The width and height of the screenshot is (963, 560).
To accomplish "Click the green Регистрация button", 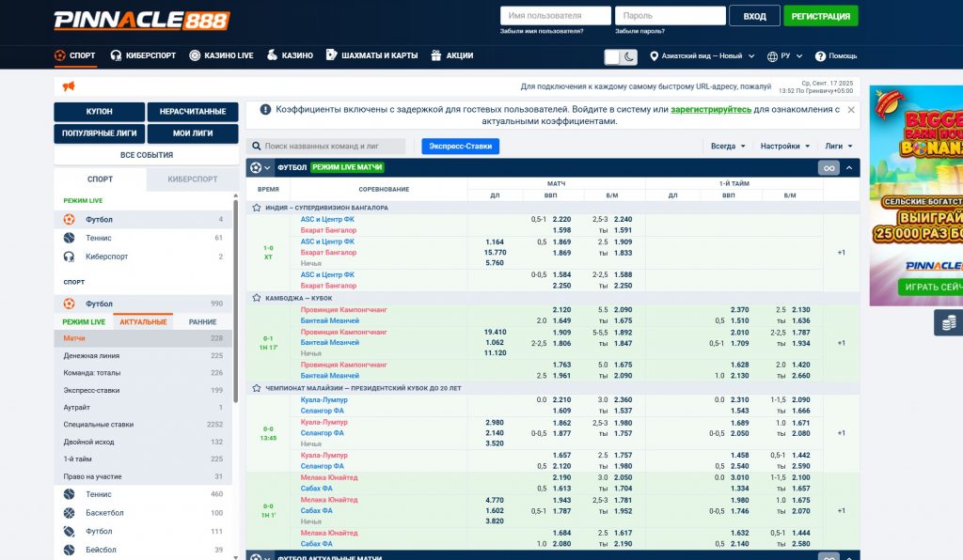I will pos(820,16).
